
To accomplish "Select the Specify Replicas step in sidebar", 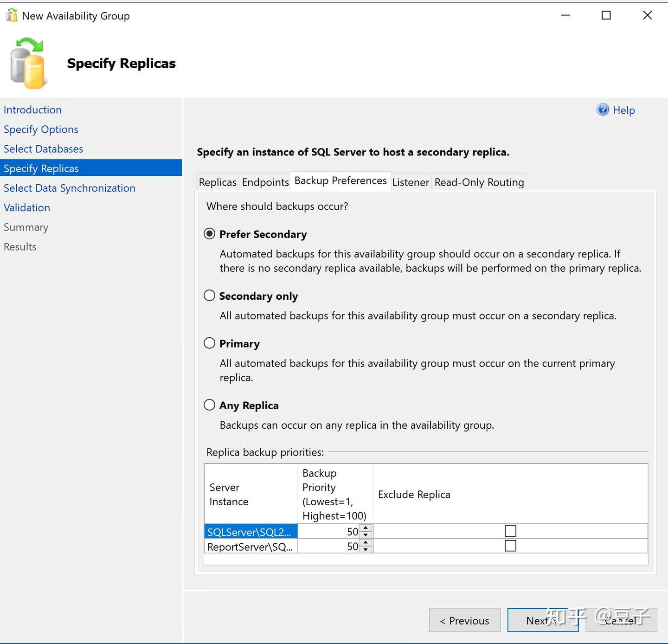I will click(x=91, y=168).
